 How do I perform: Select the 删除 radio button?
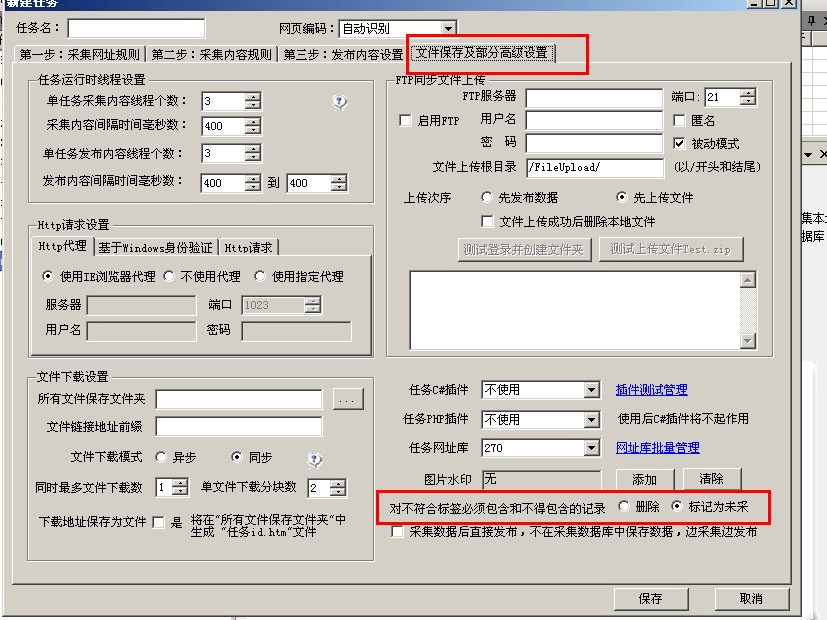(625, 507)
